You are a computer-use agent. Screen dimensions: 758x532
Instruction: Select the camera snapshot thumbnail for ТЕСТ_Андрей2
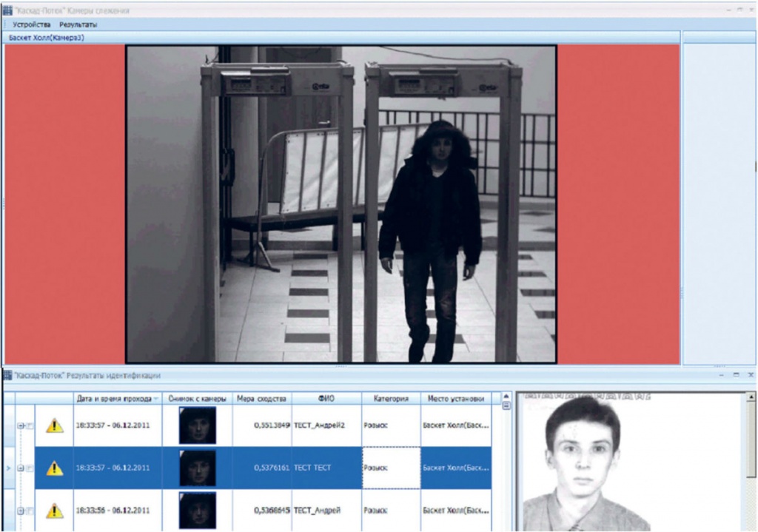(x=197, y=425)
